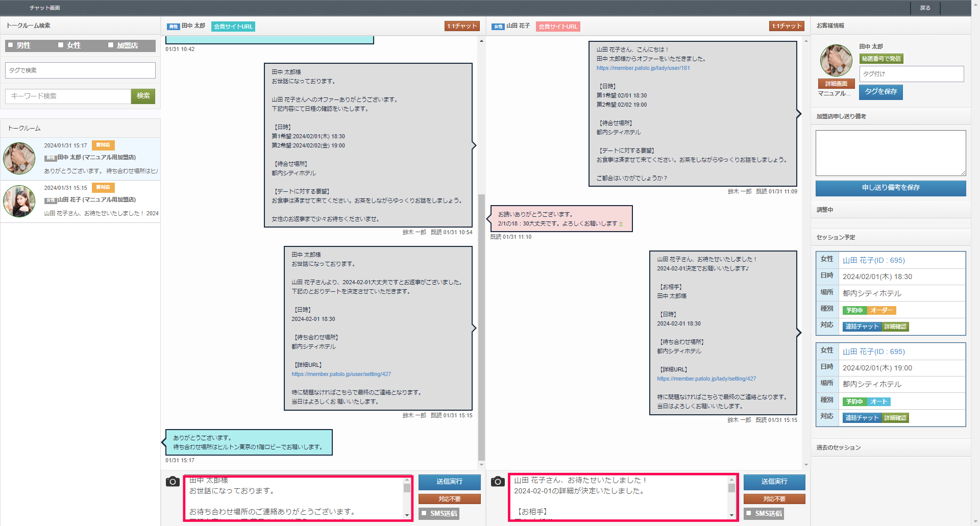Click left chat scrollbar down arrow

(481, 465)
